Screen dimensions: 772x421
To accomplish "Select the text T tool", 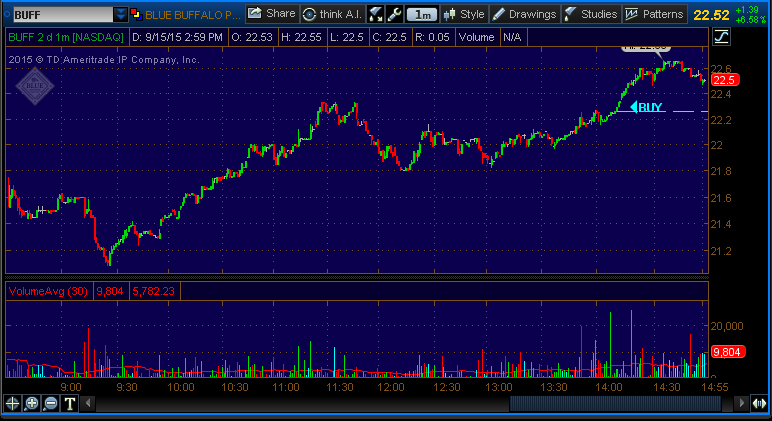I will (70, 404).
